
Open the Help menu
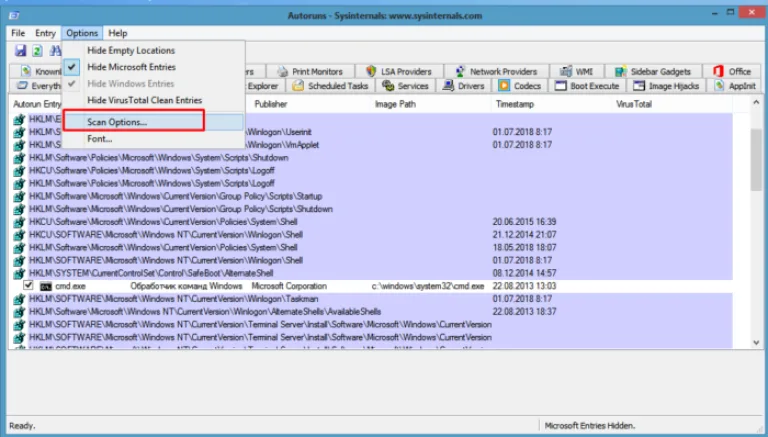118,33
